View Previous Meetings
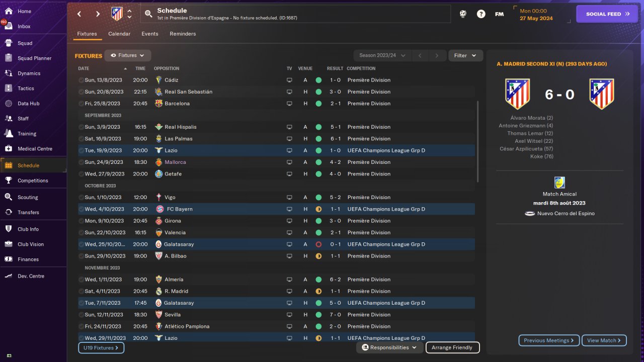The height and width of the screenshot is (362, 644). click(549, 340)
